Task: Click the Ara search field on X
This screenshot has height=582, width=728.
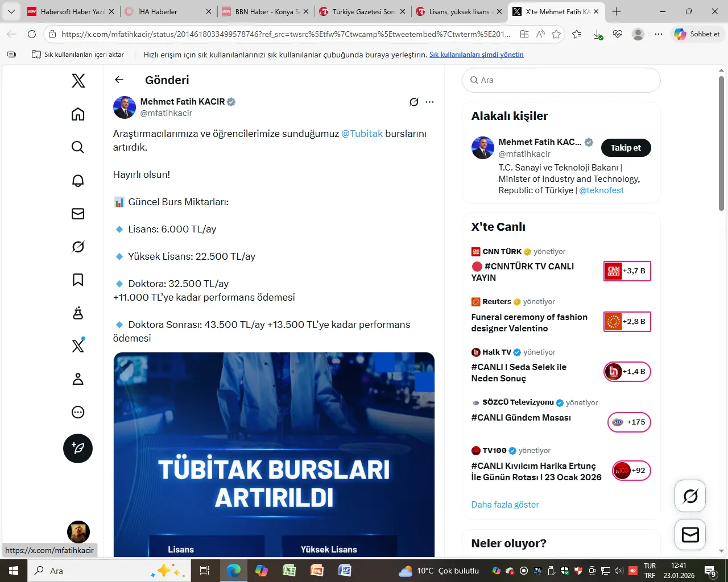Action: (x=561, y=80)
